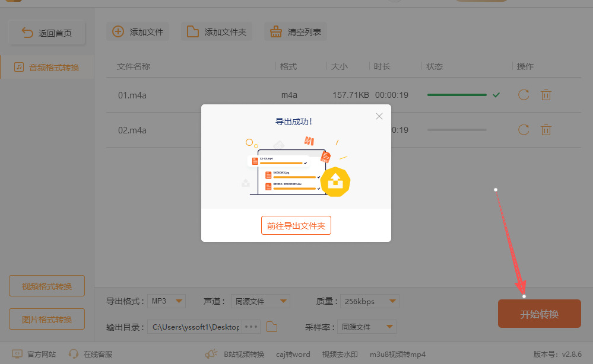Click the headset icon for 在线客服
This screenshot has width=593, height=364.
point(74,354)
